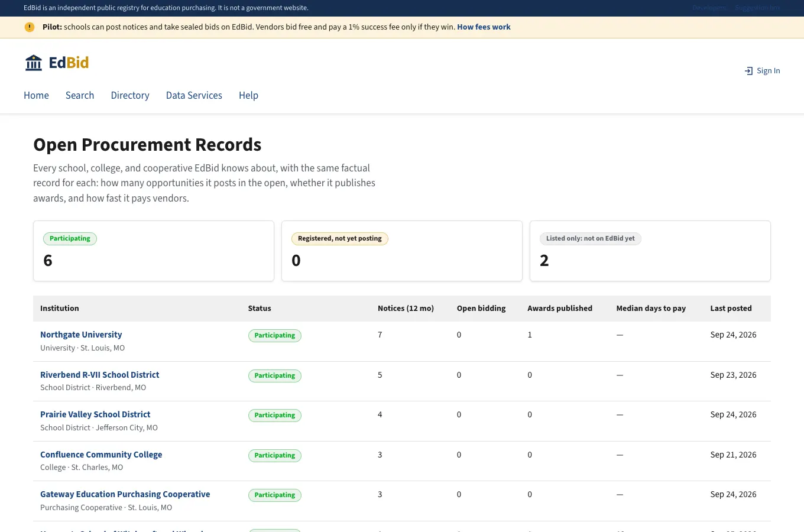The height and width of the screenshot is (532, 804).
Task: Open Confluence Community College record
Action: [x=101, y=455]
